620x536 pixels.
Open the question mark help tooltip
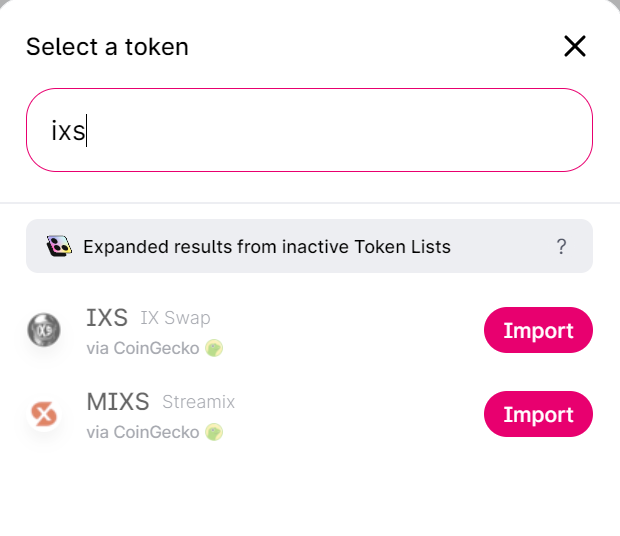coord(561,247)
